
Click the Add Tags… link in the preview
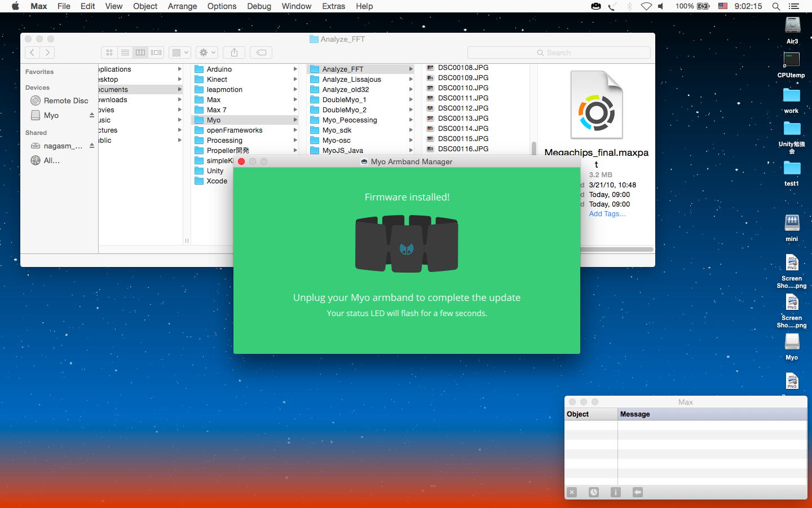tap(607, 214)
